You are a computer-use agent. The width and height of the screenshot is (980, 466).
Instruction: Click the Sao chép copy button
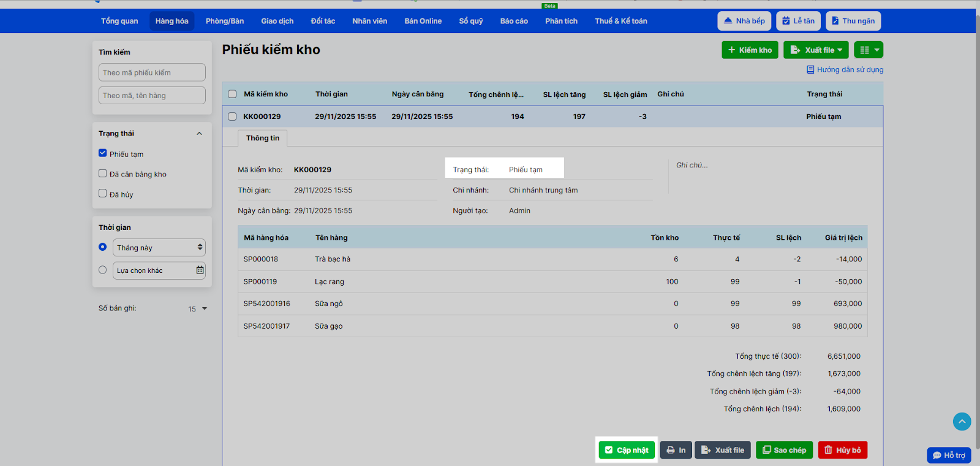click(785, 450)
